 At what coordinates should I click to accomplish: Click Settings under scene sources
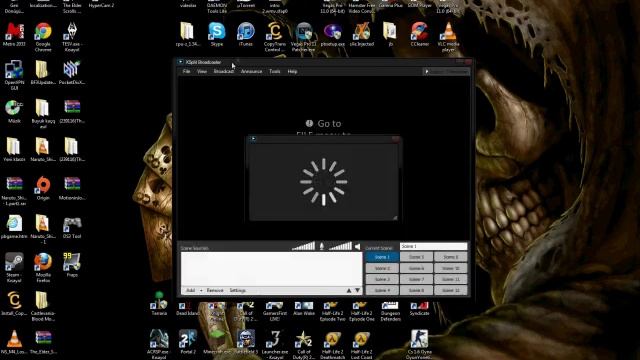(238, 291)
